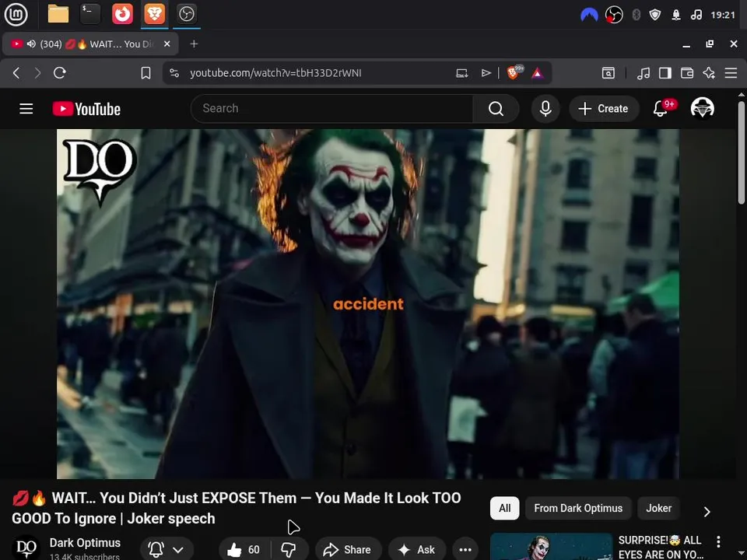Open the Bluetooth tray icon
This screenshot has width=747, height=560.
coord(636,15)
